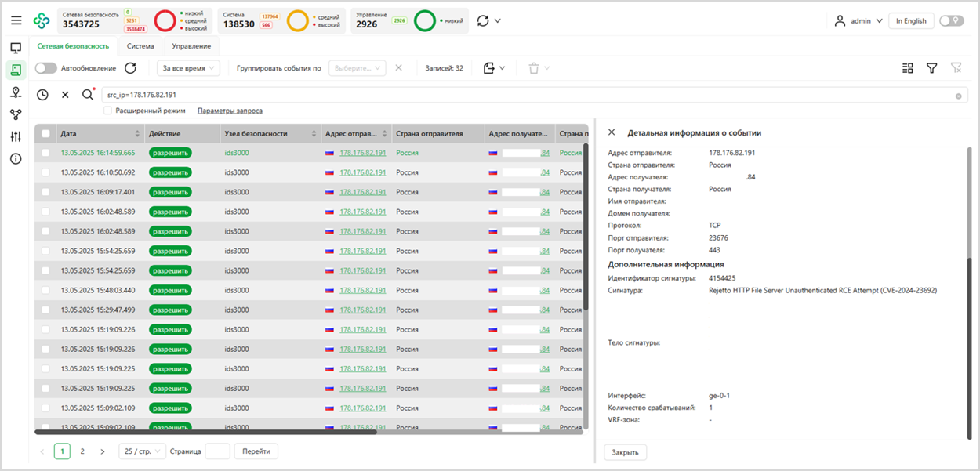Switch to the Управление tab
The image size is (980, 471).
191,46
